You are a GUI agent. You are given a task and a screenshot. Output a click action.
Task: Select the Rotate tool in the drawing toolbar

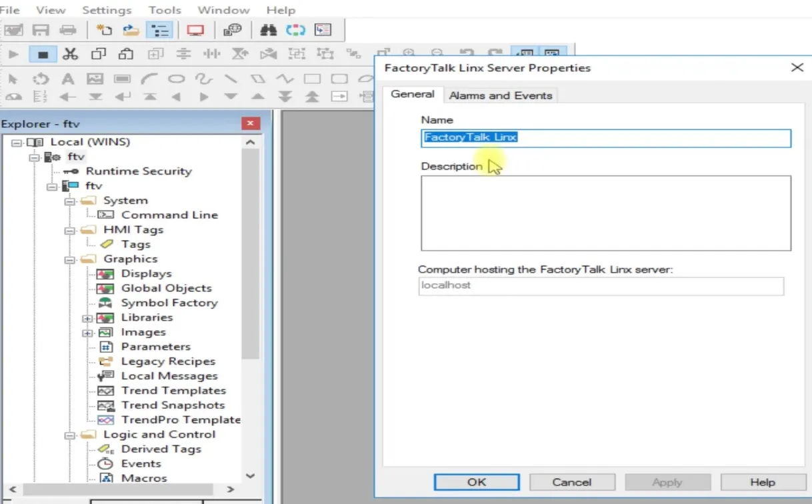[40, 78]
